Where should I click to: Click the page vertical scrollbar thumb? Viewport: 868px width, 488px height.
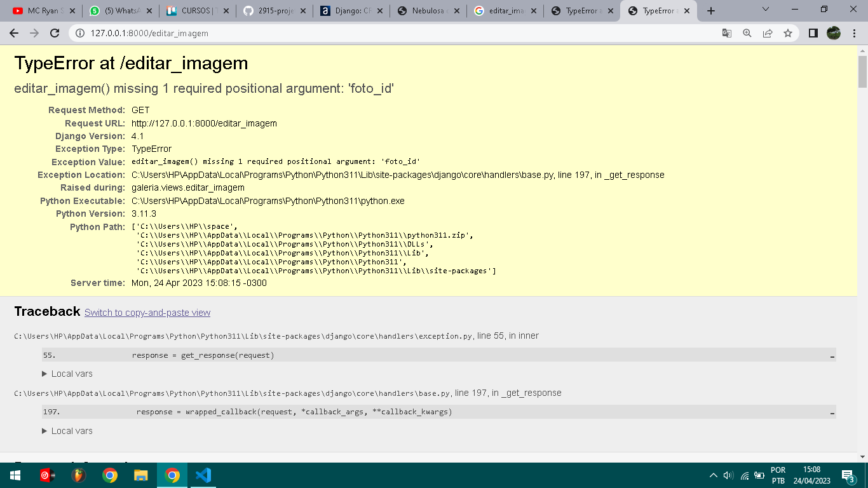tap(862, 72)
